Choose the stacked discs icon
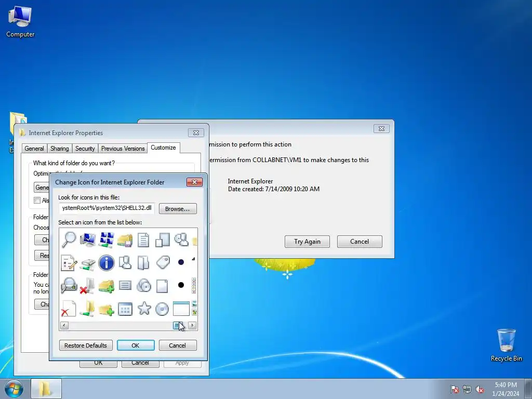The image size is (532, 399). point(144,286)
